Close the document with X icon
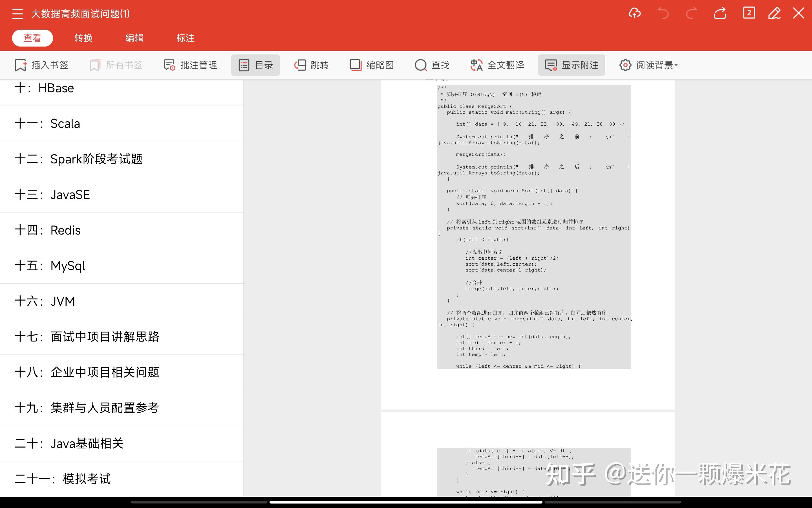 tap(798, 14)
